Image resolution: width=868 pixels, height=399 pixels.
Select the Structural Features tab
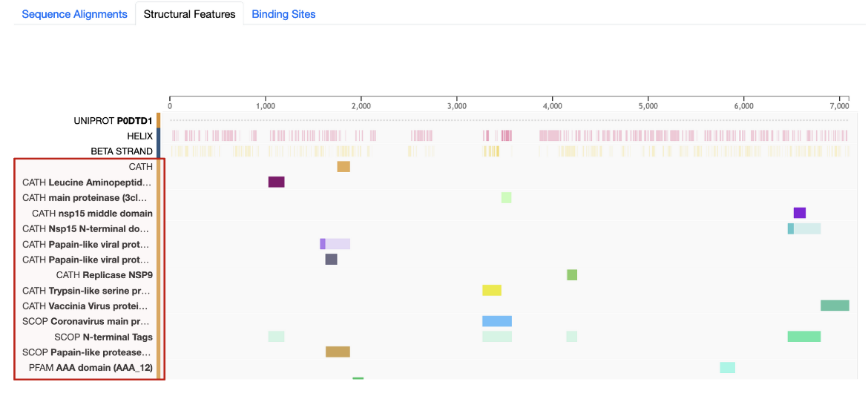click(x=189, y=14)
